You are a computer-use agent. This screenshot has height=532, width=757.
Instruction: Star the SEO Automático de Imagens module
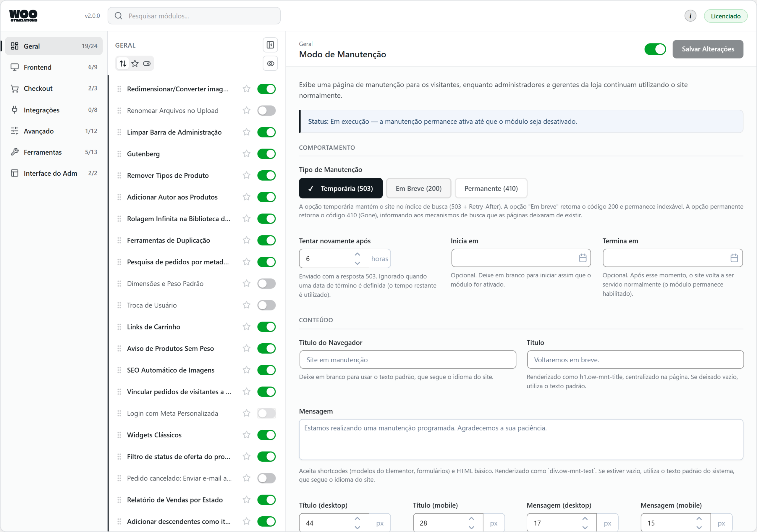(x=246, y=370)
